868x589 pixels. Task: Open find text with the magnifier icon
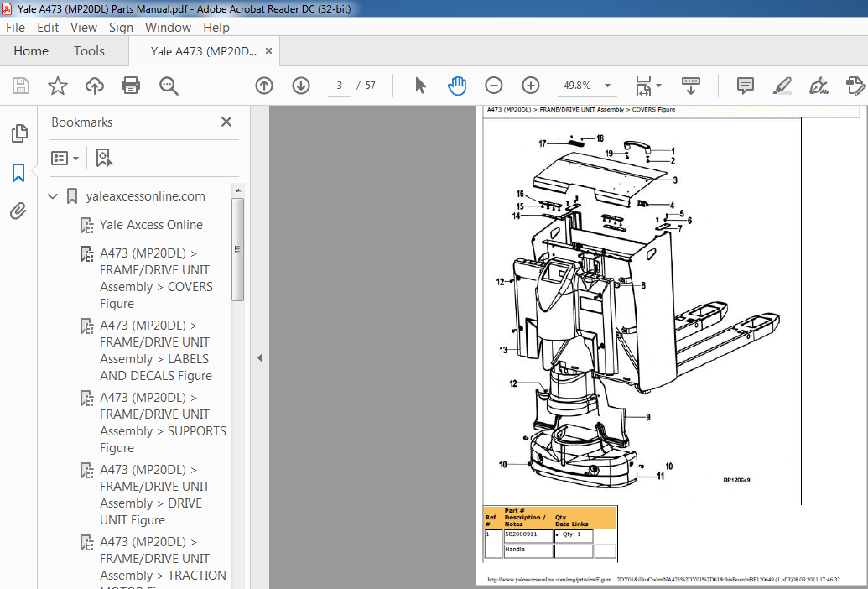click(x=169, y=86)
